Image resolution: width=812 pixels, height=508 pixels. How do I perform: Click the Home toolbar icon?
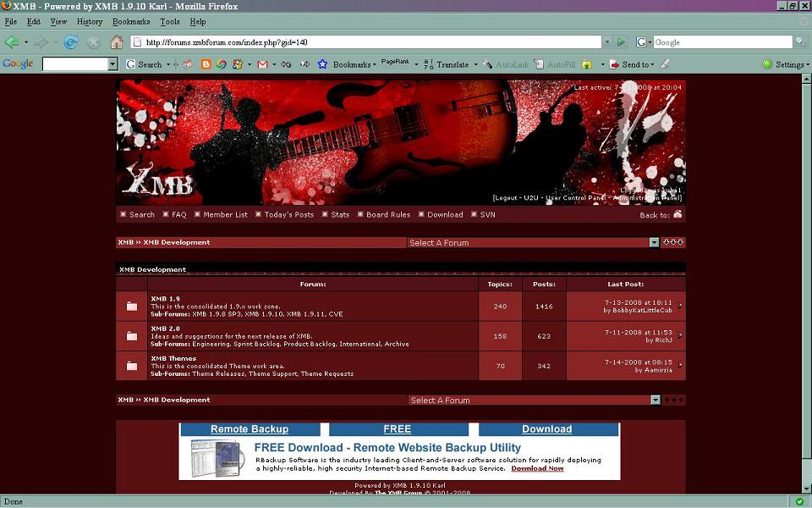coord(117,42)
